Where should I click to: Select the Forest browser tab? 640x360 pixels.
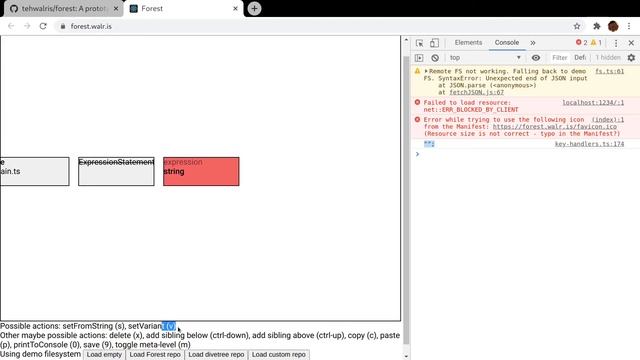click(x=184, y=9)
